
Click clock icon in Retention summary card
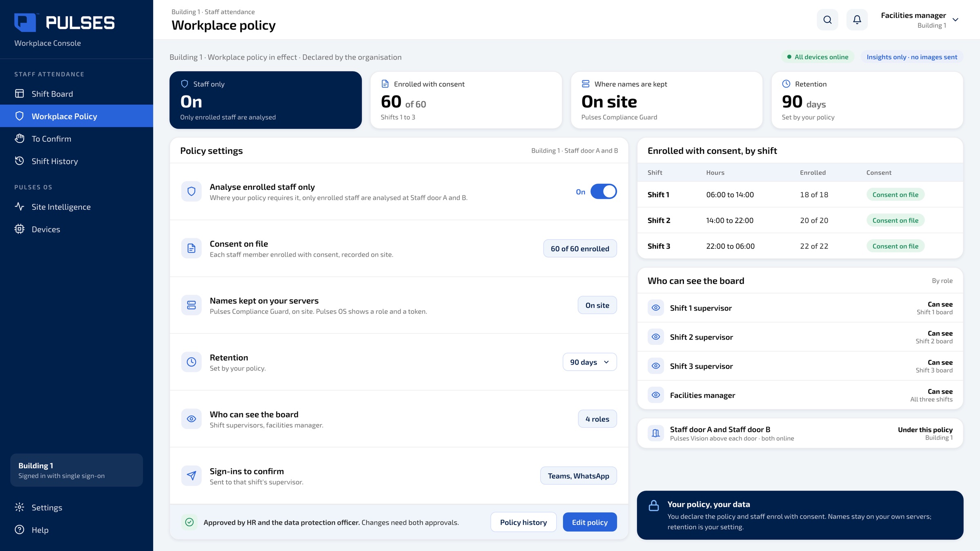pos(786,84)
